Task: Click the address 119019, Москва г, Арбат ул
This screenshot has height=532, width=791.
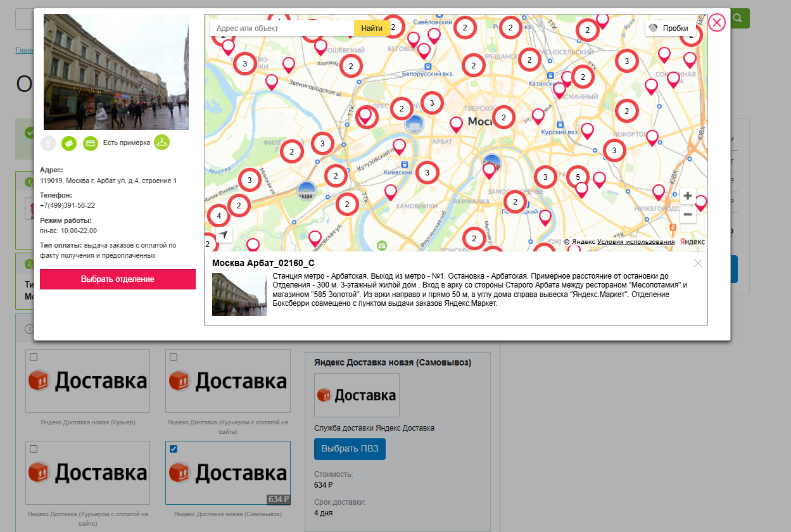Action: pos(108,181)
